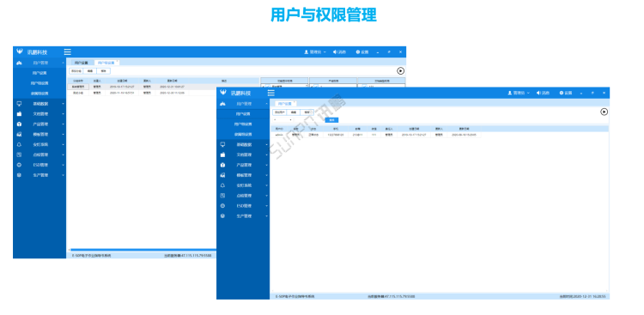Click 删除 button in back window toolbar
The height and width of the screenshot is (315, 644).
pos(103,71)
